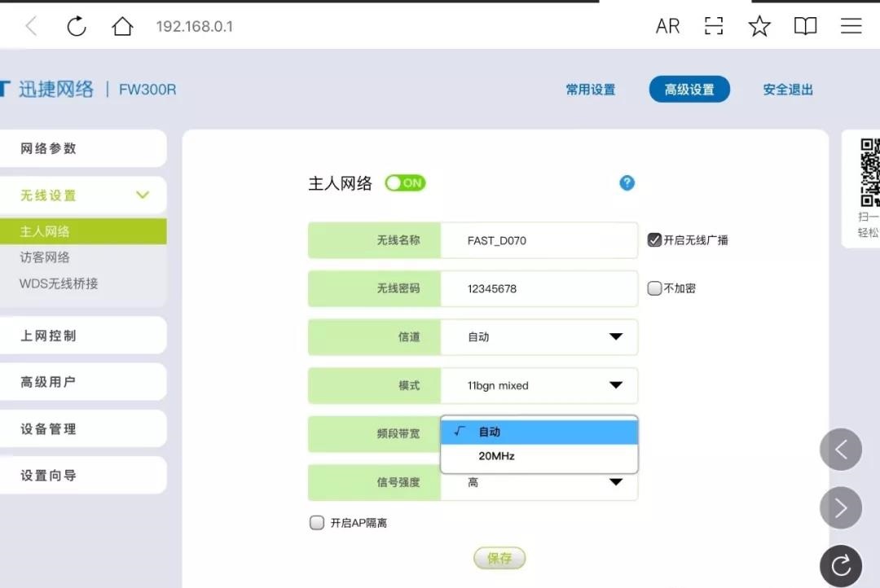
Task: Enable the 不加密 checkbox
Action: [x=654, y=287]
